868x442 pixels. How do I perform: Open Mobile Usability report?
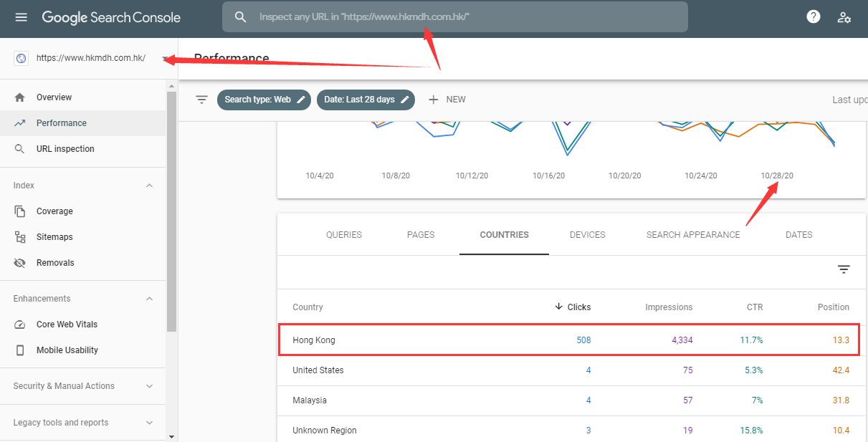83,350
